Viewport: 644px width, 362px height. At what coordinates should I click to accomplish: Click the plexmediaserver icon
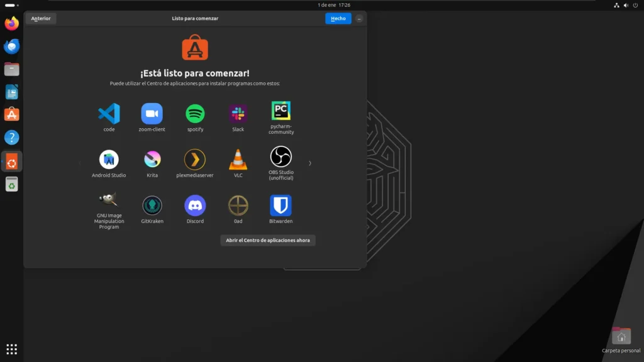pos(195,159)
